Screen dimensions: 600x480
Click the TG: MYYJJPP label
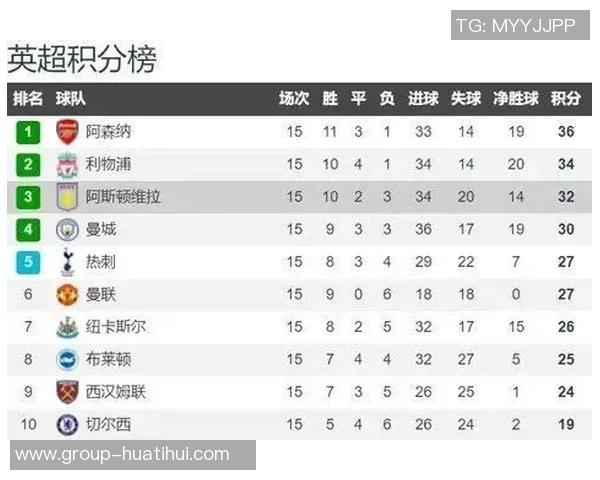515,25
